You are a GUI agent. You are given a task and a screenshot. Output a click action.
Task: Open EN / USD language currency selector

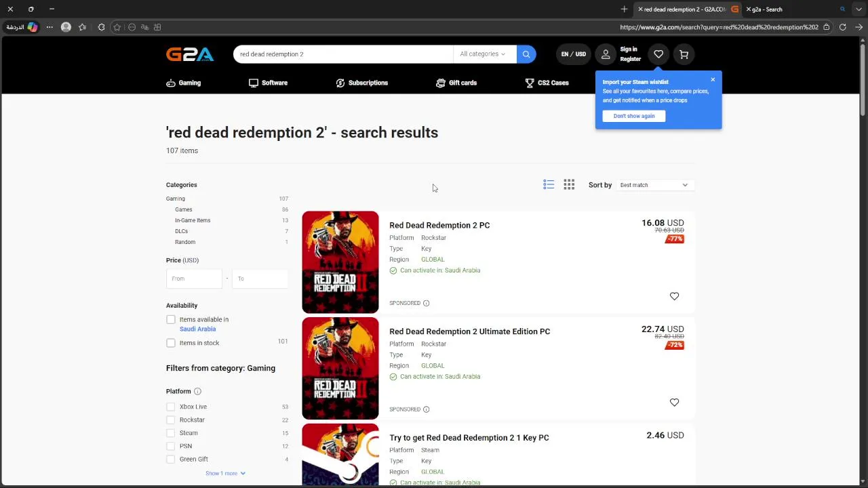pos(573,54)
